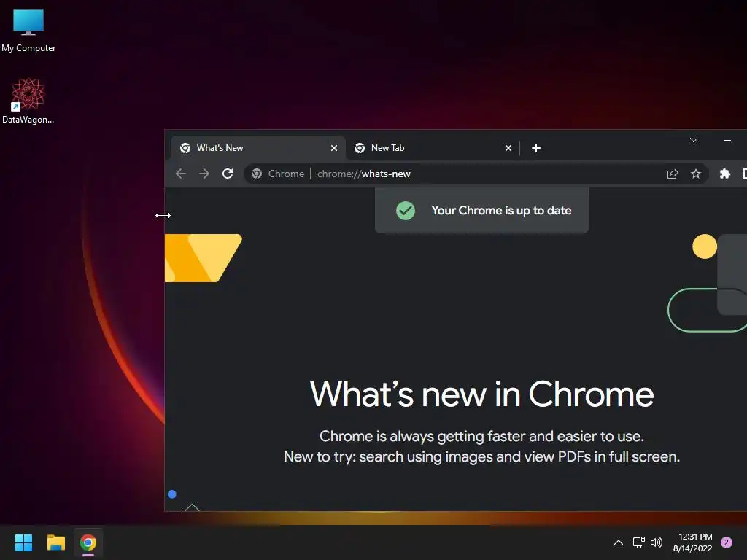Open a new tab with plus button
This screenshot has width=747, height=560.
[536, 148]
